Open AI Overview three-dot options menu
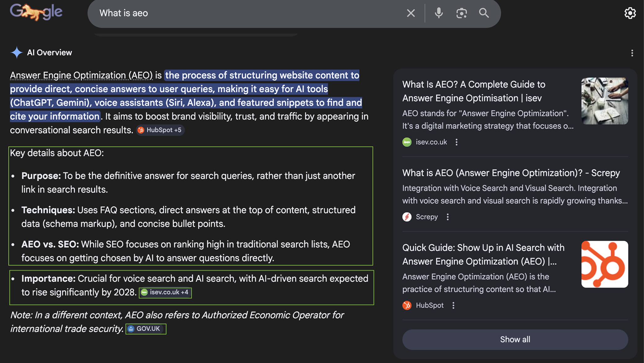 coord(632,53)
